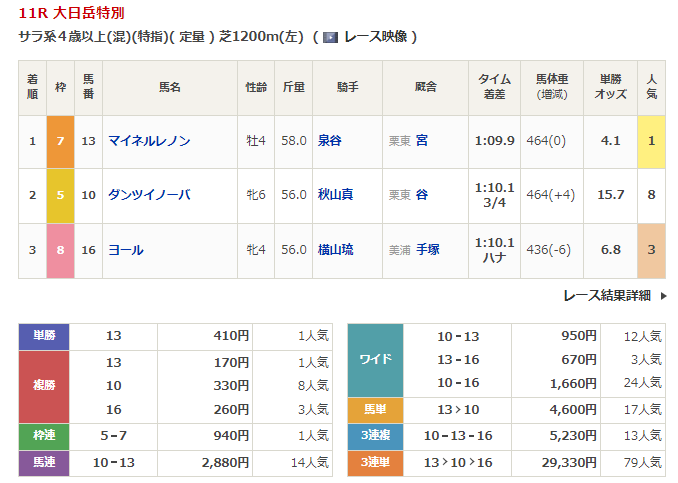The width and height of the screenshot is (678, 483).
Task: Click the race video camera icon
Action: (330, 37)
